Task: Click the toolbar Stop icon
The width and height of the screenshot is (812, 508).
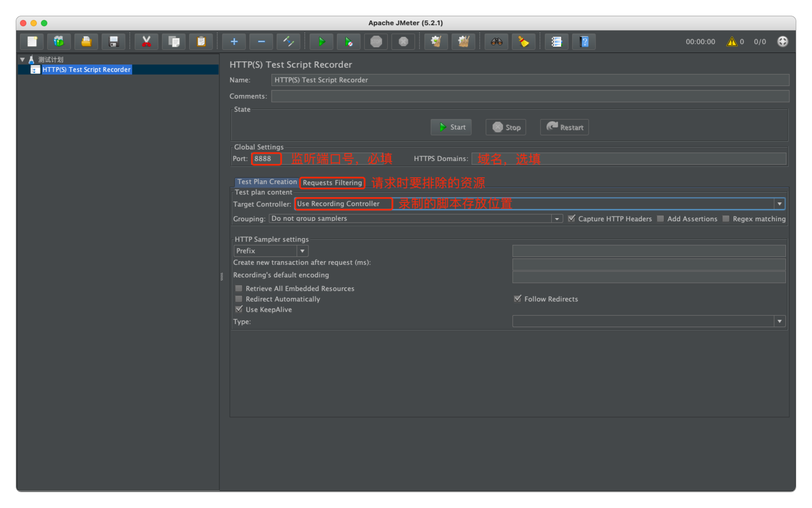Action: tap(376, 41)
